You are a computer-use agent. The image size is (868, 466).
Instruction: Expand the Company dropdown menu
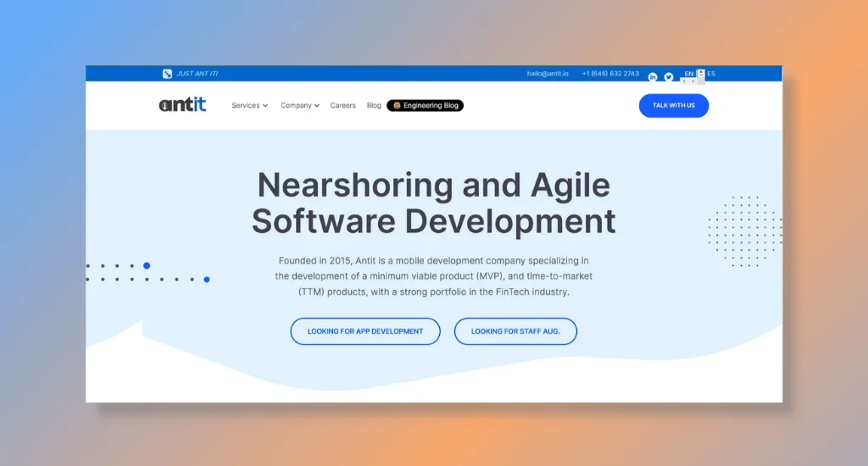pyautogui.click(x=300, y=106)
